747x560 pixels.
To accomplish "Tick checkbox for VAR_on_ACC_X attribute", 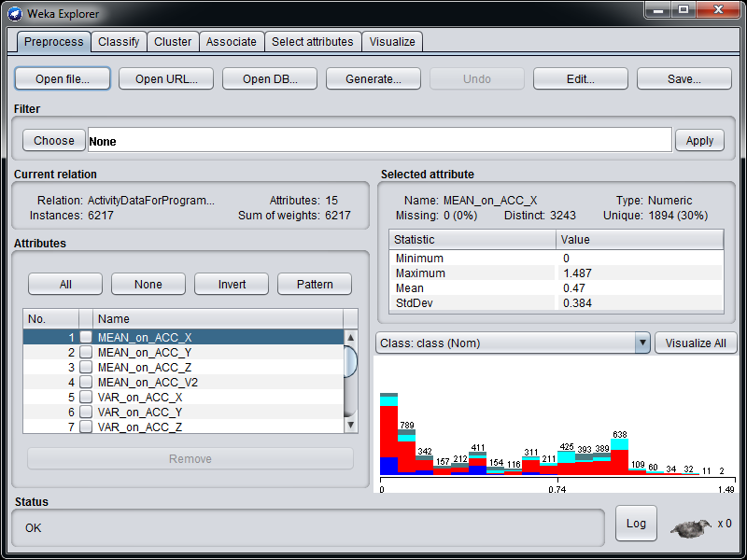I will pyautogui.click(x=86, y=397).
